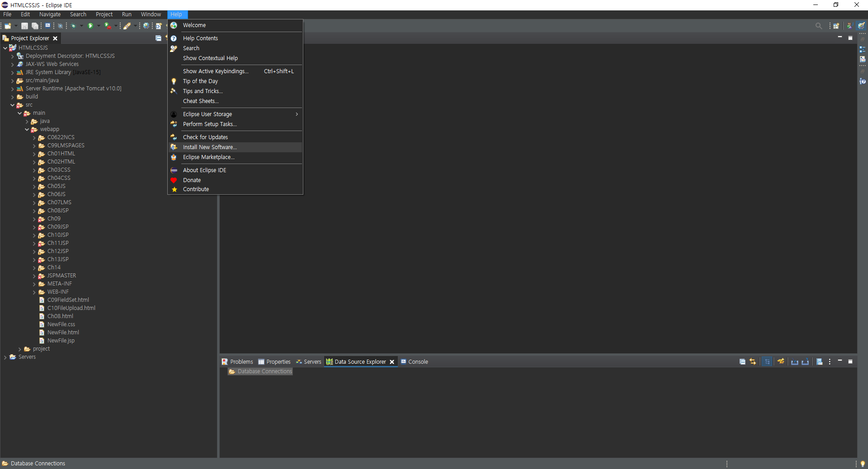Toggle the show category tree layout icon
Viewport: 868px width, 469px height.
[767, 361]
